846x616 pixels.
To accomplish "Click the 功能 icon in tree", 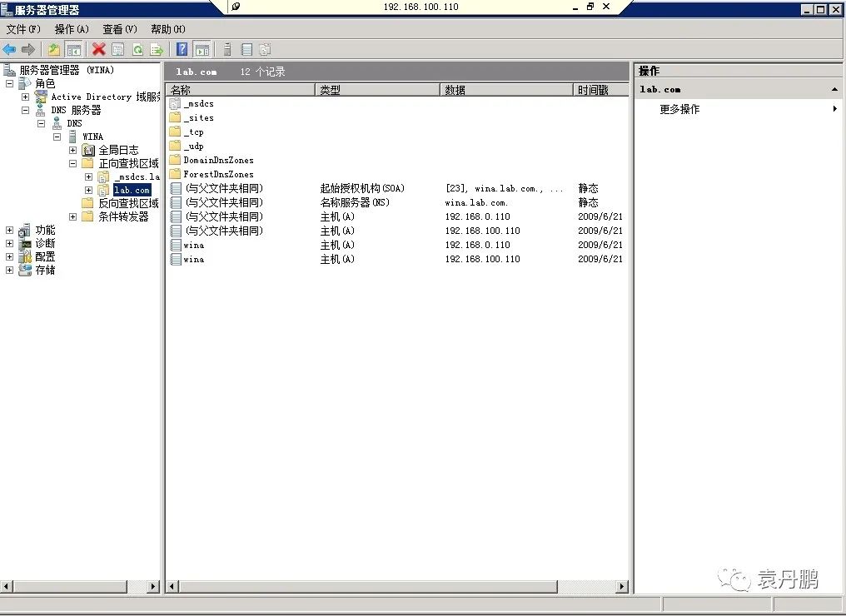I will [x=25, y=231].
